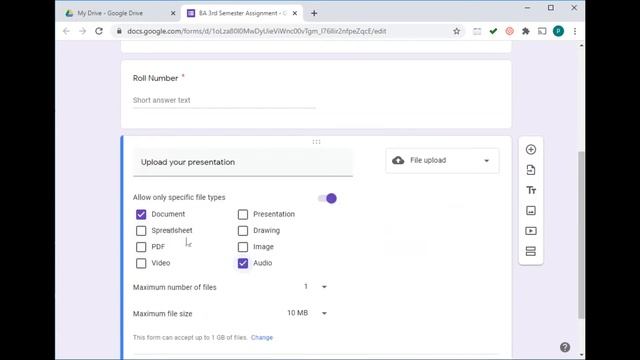
Task: Click the green checkmark extension icon
Action: tap(493, 31)
